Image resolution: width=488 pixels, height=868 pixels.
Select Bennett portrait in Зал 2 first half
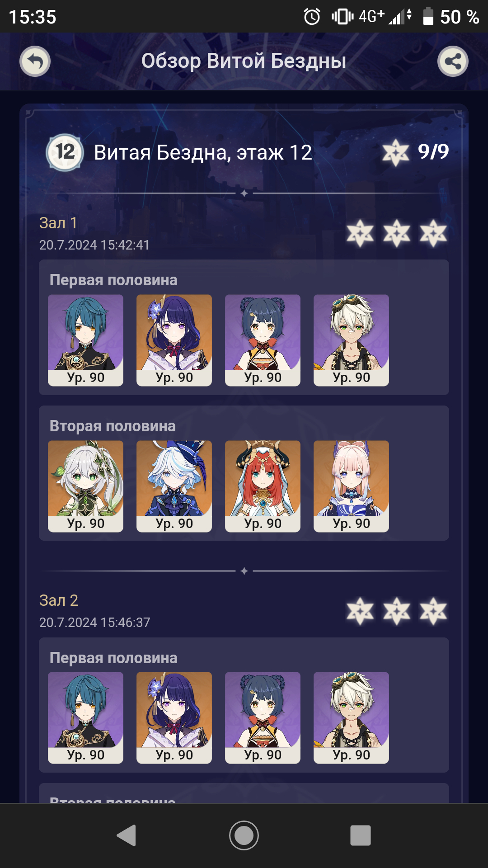click(351, 717)
